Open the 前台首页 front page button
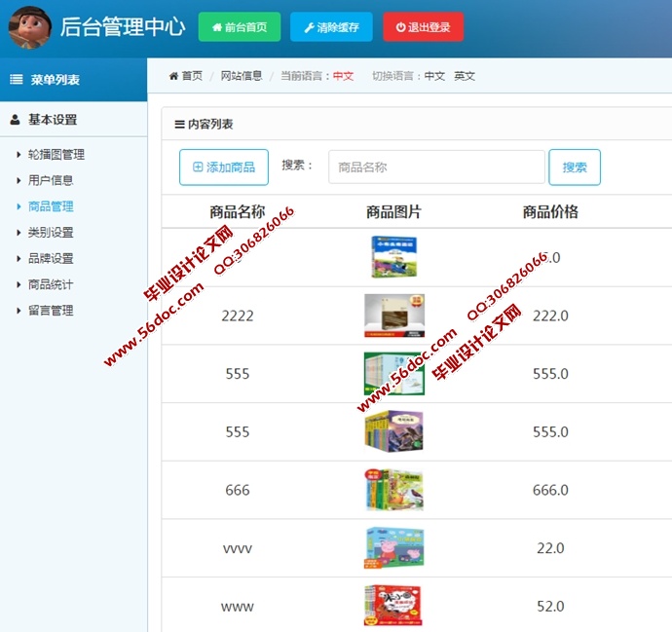 click(240, 27)
